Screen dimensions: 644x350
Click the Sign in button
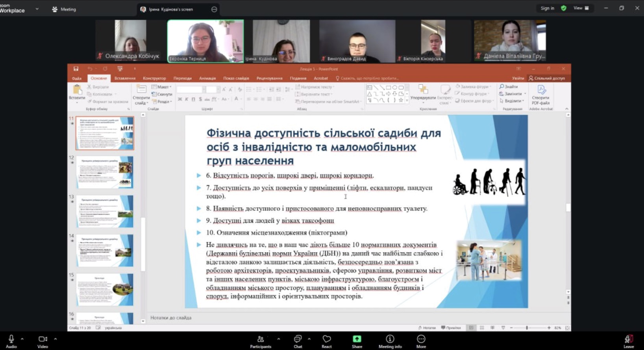(x=547, y=8)
